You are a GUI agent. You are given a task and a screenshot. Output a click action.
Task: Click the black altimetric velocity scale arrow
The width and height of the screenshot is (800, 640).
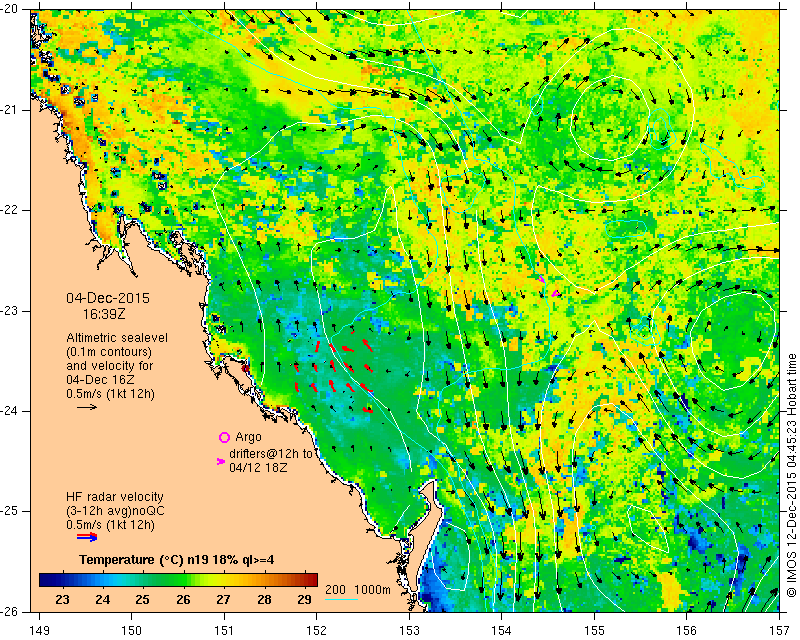click(x=87, y=407)
